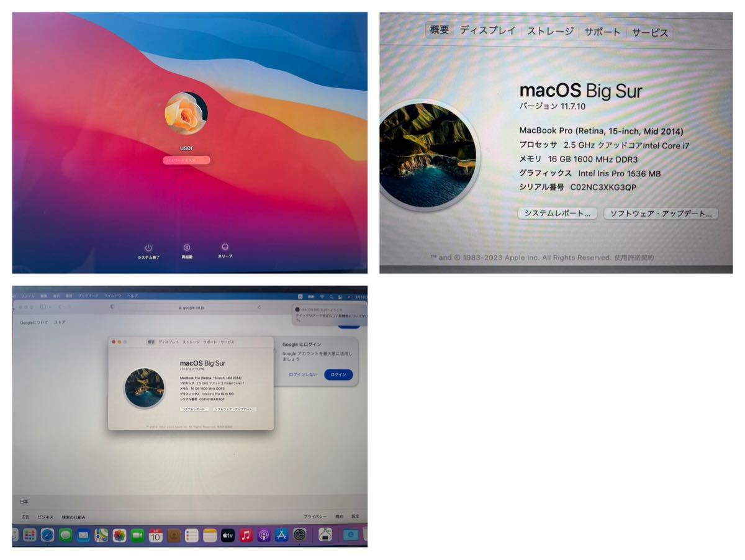Open Spotlight search from the menu bar

coord(332,296)
